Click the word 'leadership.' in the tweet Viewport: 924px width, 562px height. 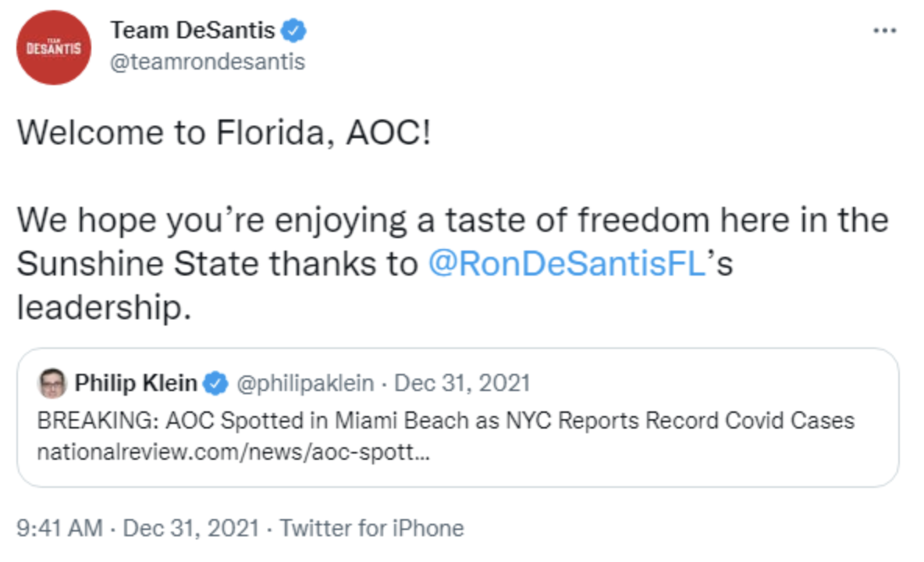coord(104,307)
